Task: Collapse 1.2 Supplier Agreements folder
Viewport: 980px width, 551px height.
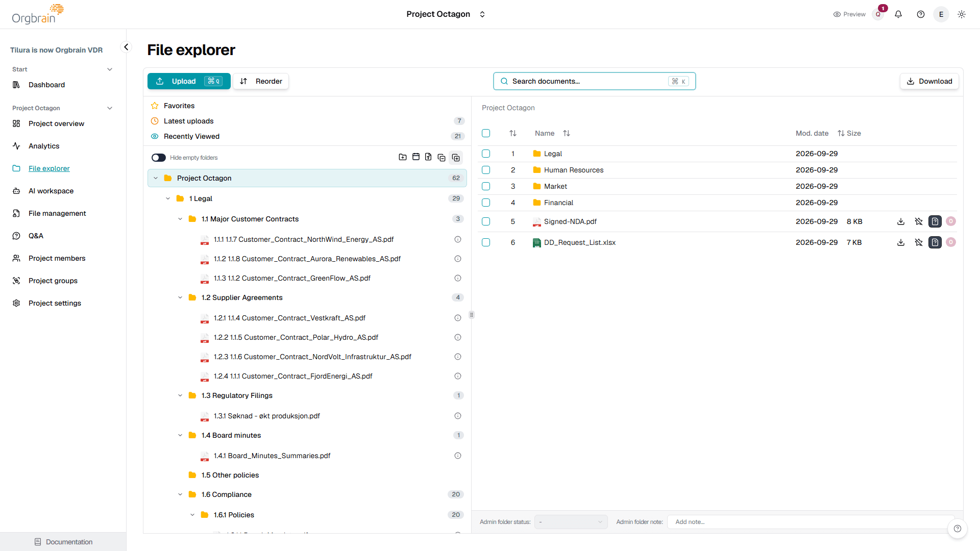Action: 180,297
